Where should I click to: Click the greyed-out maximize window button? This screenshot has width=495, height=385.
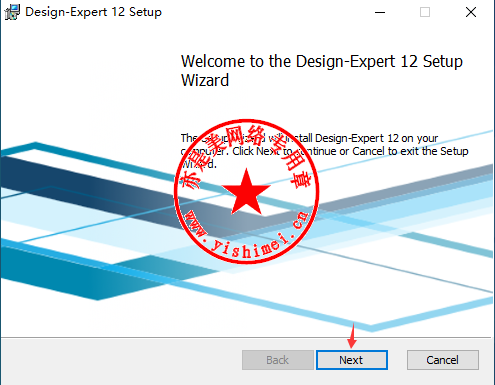[425, 12]
